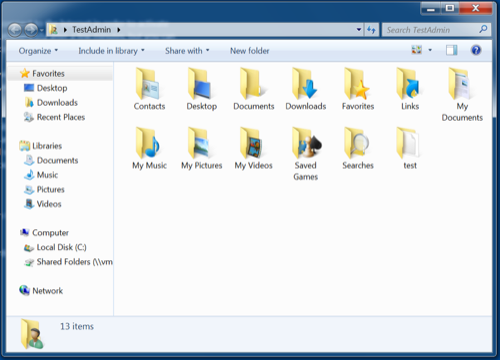Open the Contacts folder icon
Image resolution: width=500 pixels, height=360 pixels.
click(147, 83)
